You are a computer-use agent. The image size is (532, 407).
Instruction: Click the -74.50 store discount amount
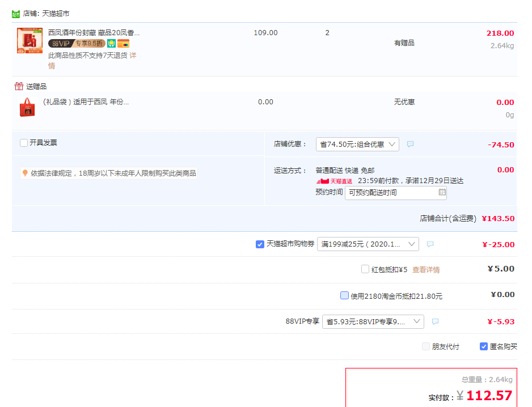[x=501, y=145]
